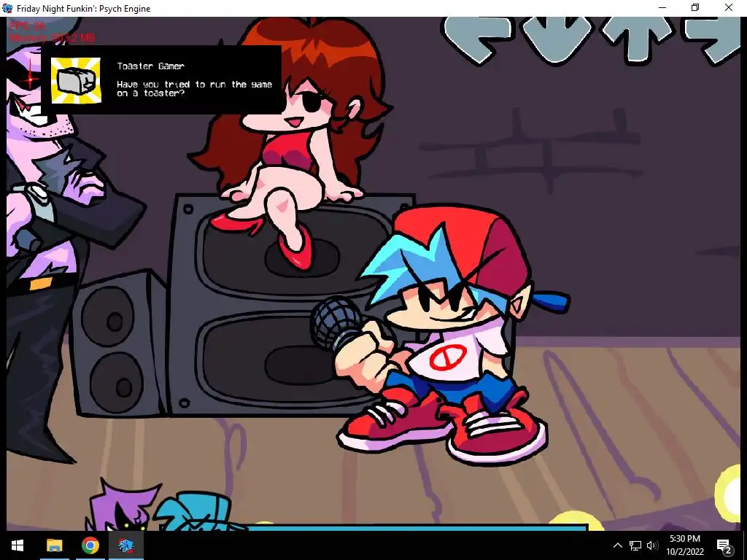Open the network status tray icon
The image size is (747, 560).
point(635,545)
